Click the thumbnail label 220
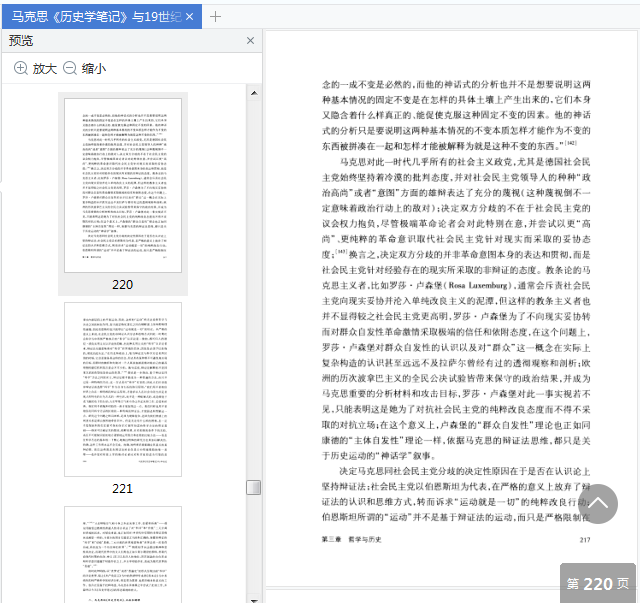The image size is (640, 603). (122, 284)
